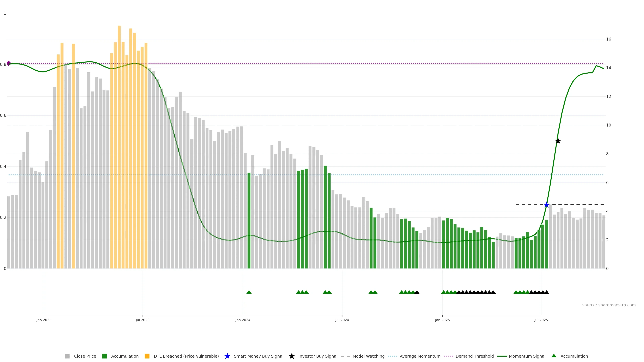The width and height of the screenshot is (644, 362).
Task: Click the orange DTL Breached color square
Action: click(x=147, y=356)
